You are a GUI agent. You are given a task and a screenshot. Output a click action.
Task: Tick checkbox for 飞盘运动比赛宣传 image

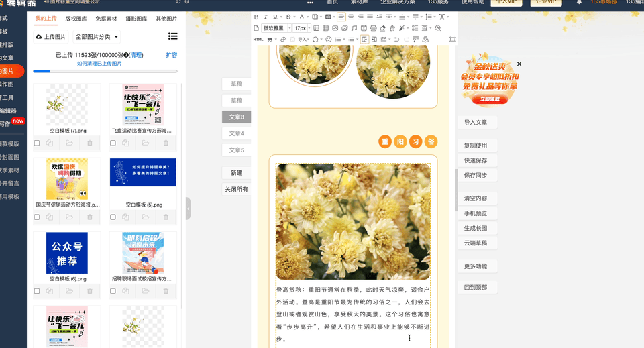point(113,143)
